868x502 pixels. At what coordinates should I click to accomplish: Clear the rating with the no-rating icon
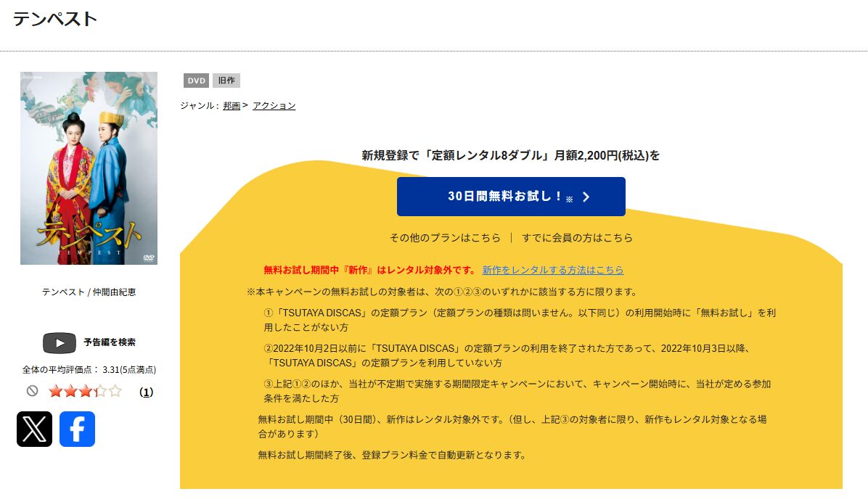click(33, 391)
